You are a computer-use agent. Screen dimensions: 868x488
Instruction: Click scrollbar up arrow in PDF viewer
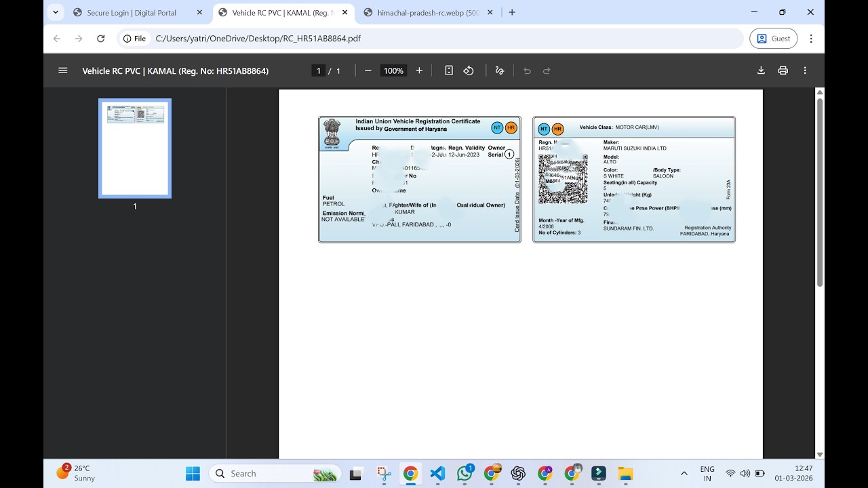pos(820,92)
